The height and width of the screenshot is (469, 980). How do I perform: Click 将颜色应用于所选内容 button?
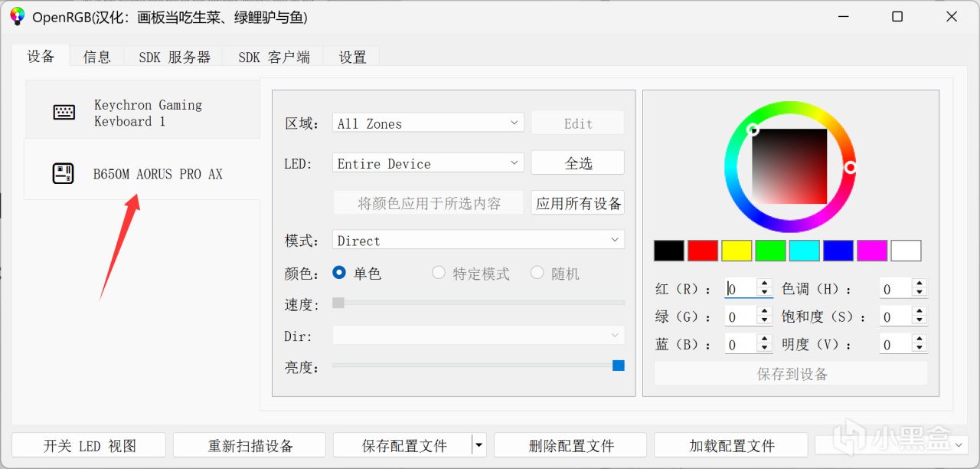pos(429,203)
